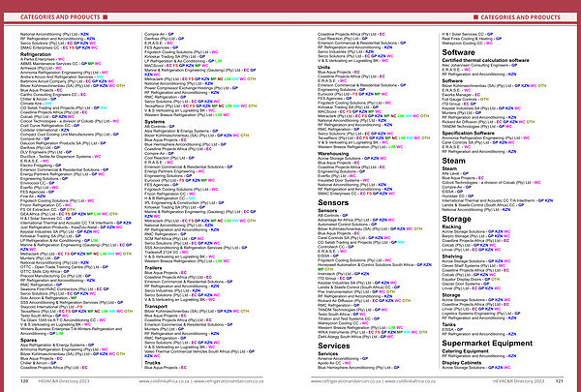Select the Warehousing subheading
Viewport: 581px width, 392px height.
333,153
